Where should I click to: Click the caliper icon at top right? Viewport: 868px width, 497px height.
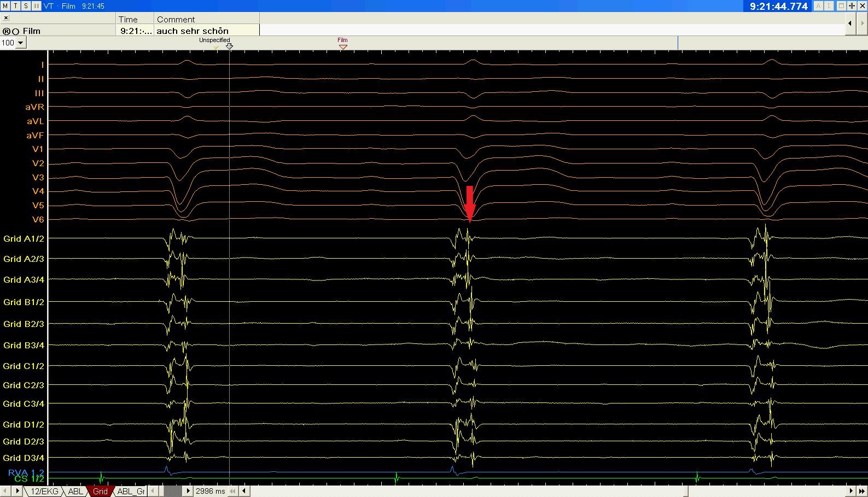[852, 6]
